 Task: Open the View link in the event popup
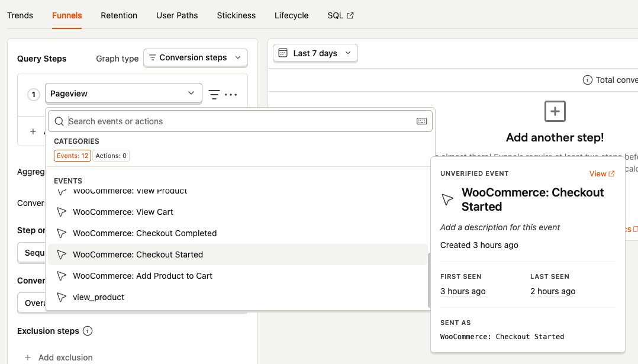[602, 173]
